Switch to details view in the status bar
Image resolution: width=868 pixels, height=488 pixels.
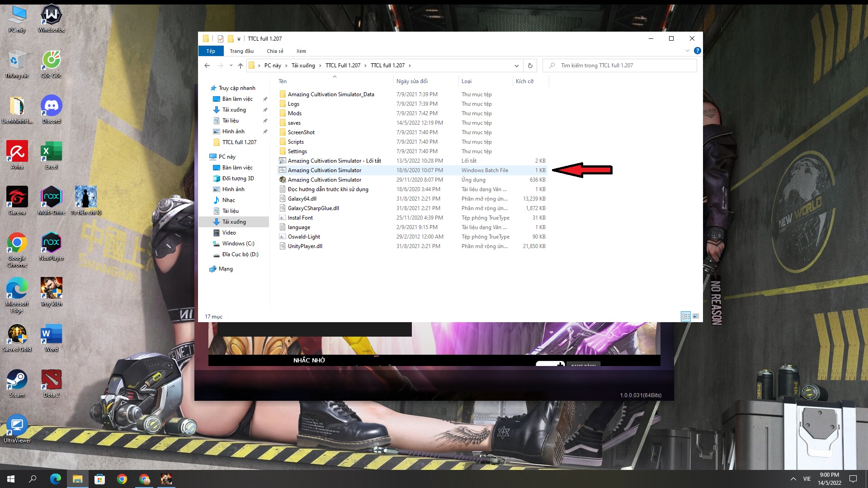[686, 316]
